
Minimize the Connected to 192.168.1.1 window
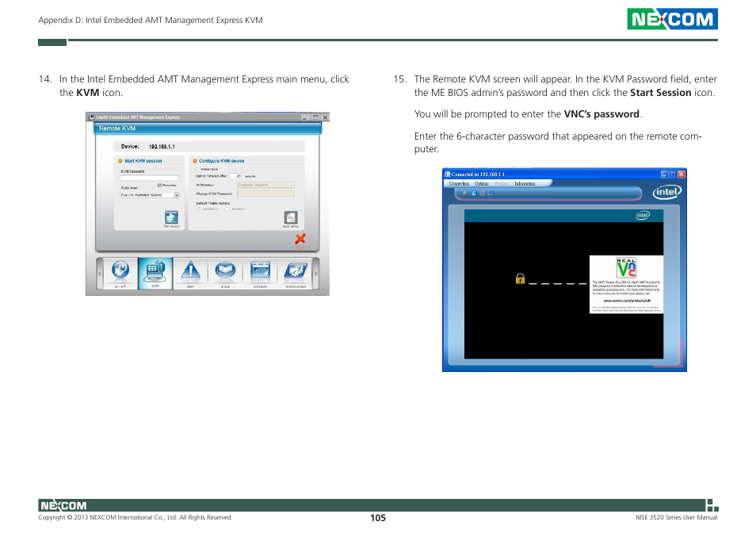pos(664,174)
